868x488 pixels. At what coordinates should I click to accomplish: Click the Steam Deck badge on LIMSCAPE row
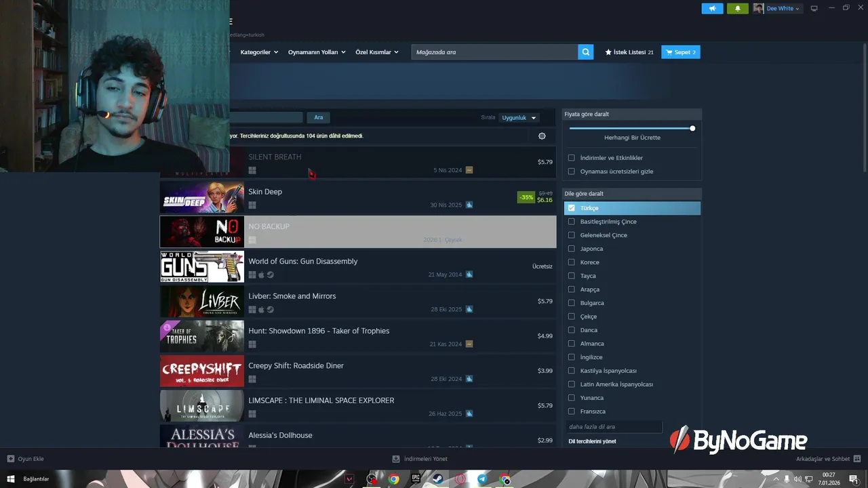(x=469, y=413)
